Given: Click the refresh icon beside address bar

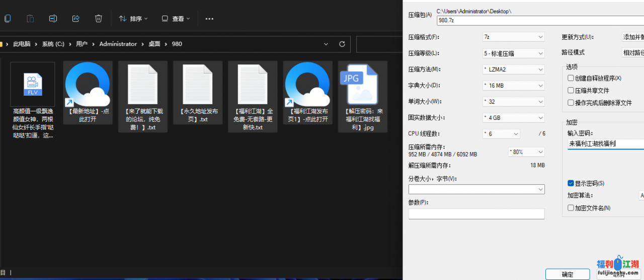Looking at the screenshot, I should tap(342, 44).
